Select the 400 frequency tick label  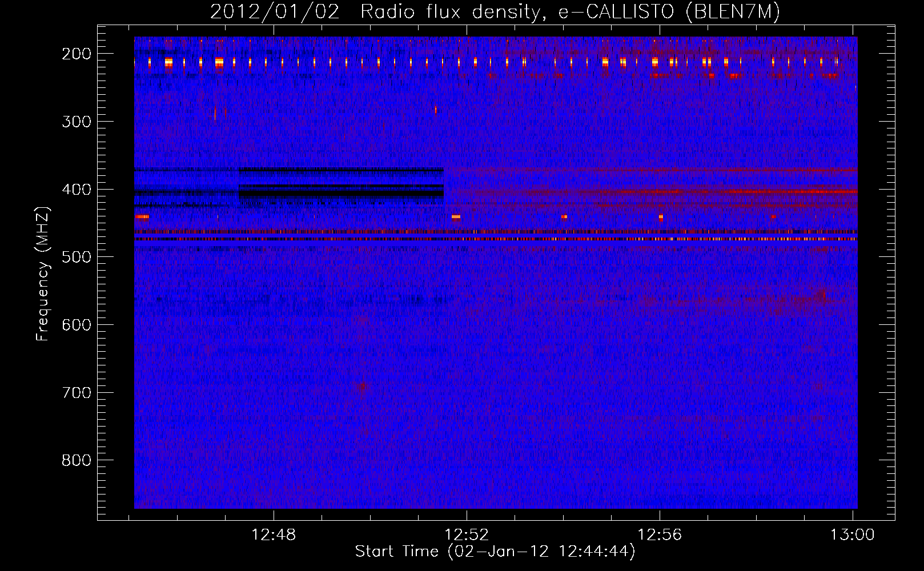pos(77,190)
